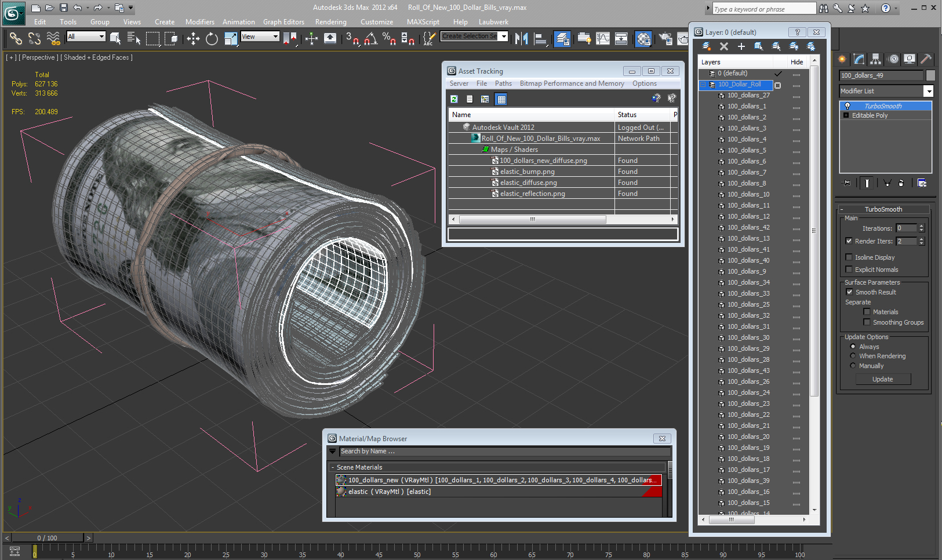This screenshot has width=942, height=560.
Task: Click the object color swatch
Action: click(x=930, y=75)
